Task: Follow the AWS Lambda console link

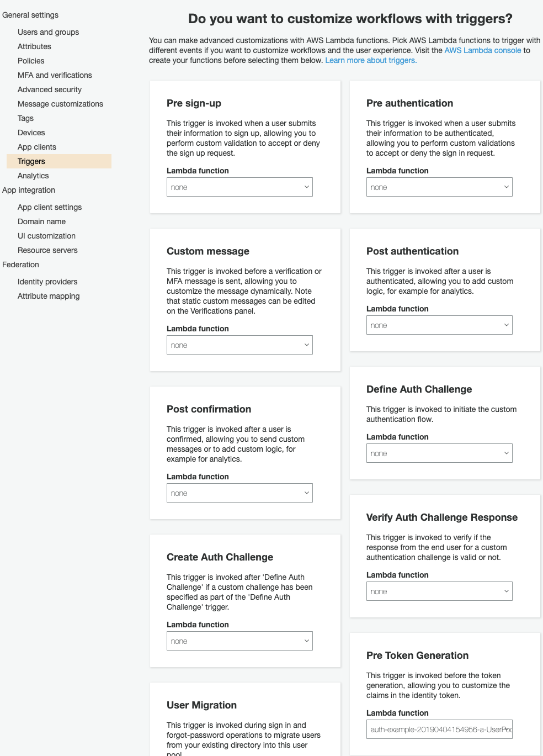Action: click(483, 50)
